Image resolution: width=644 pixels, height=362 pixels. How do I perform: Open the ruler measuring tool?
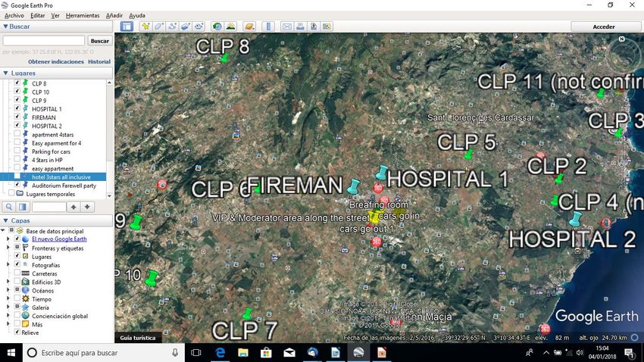coord(268,27)
